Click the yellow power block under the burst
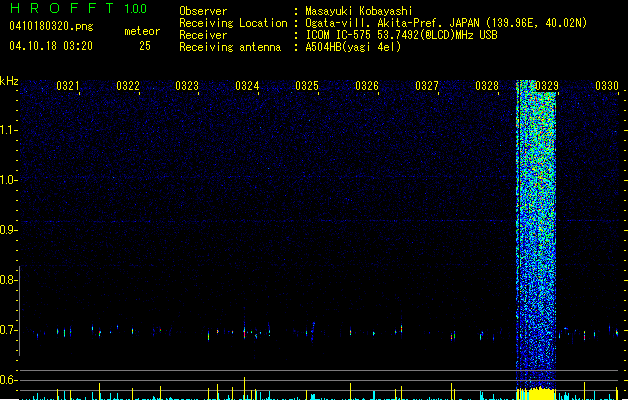629x400 pixels. tap(536, 394)
